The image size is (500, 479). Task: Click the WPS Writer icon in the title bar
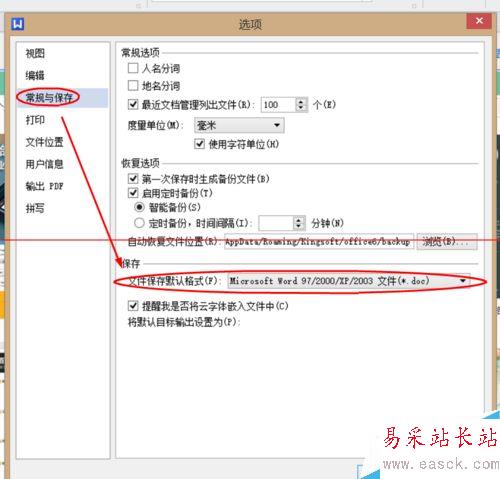coord(17,24)
